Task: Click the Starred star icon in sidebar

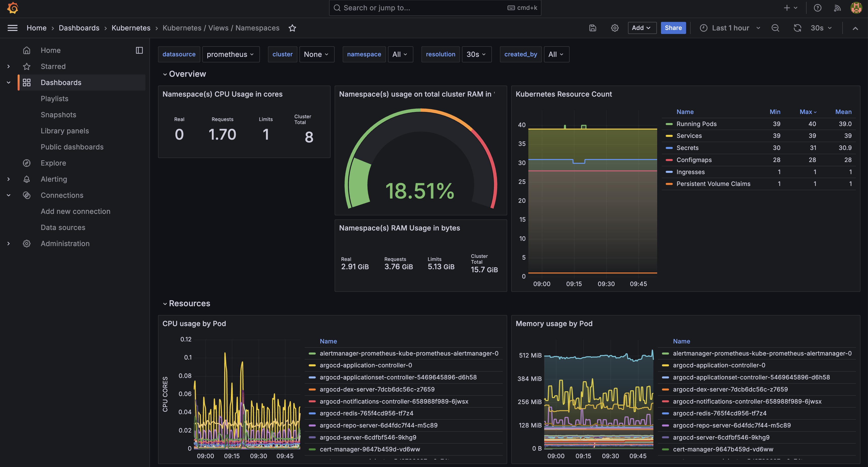Action: [x=27, y=66]
